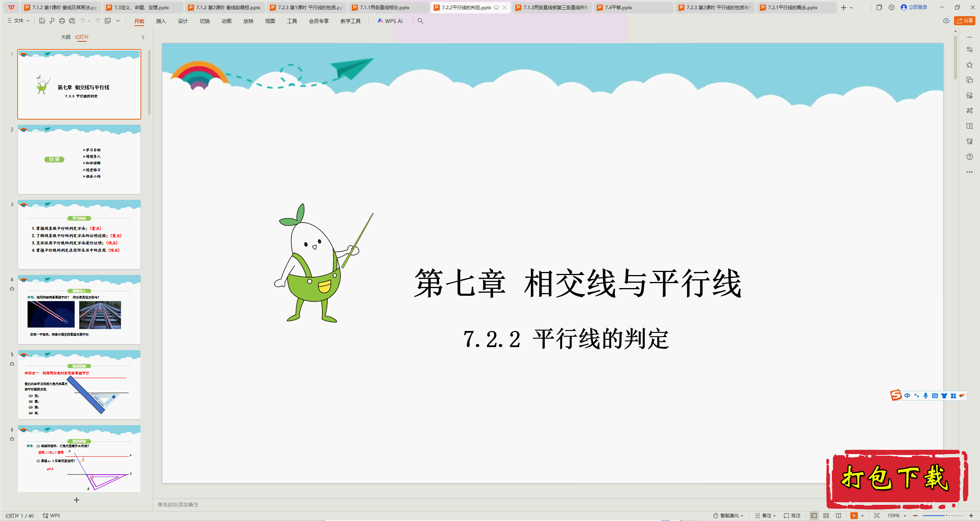Select slide 3 学习目标 thumbnail
The width and height of the screenshot is (980, 521).
79,234
